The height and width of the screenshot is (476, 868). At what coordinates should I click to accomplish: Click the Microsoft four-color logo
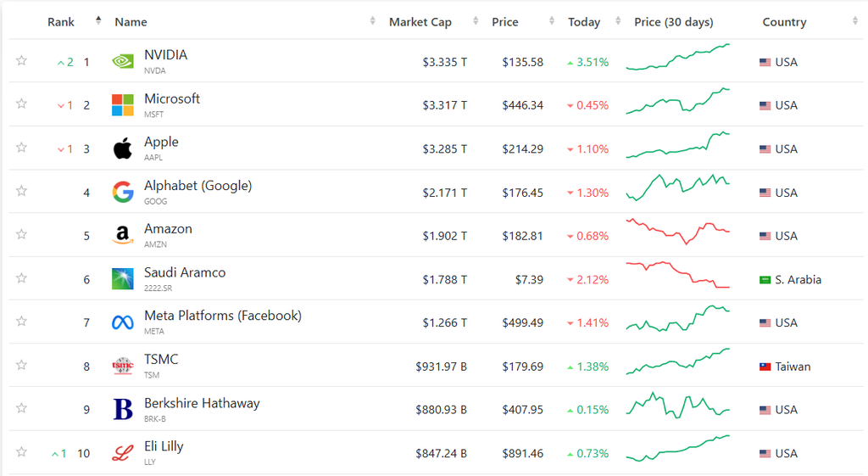pos(122,104)
